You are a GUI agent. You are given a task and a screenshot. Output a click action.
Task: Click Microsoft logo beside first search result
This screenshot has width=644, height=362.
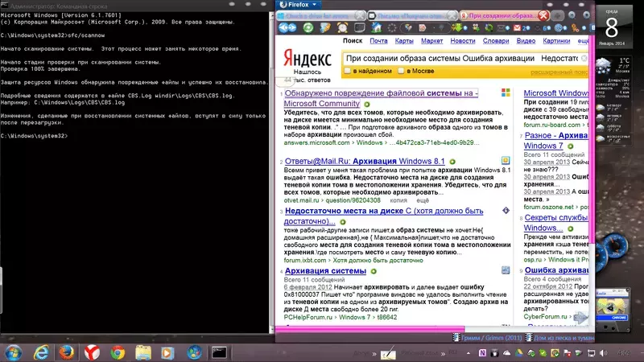coord(506,93)
